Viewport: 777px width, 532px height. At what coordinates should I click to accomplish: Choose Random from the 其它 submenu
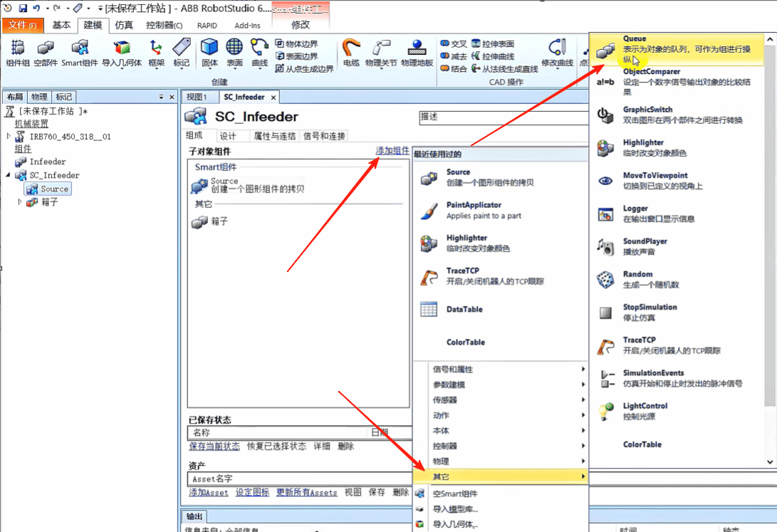point(677,279)
